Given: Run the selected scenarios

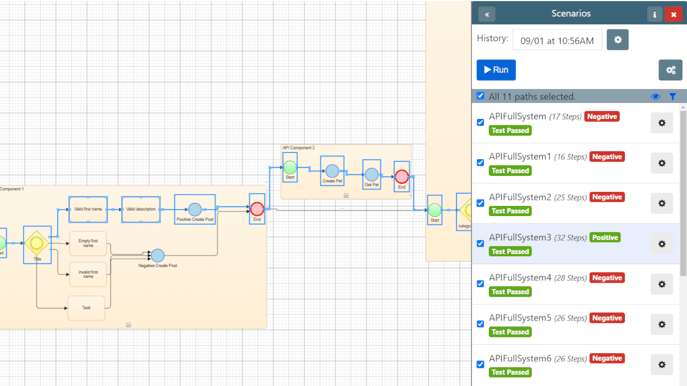Looking at the screenshot, I should [x=496, y=70].
